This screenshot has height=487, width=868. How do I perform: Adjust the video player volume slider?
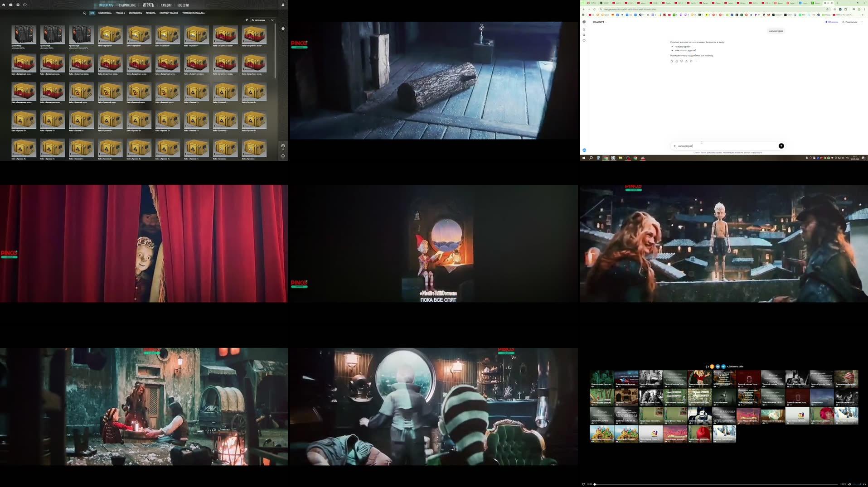[x=857, y=484]
